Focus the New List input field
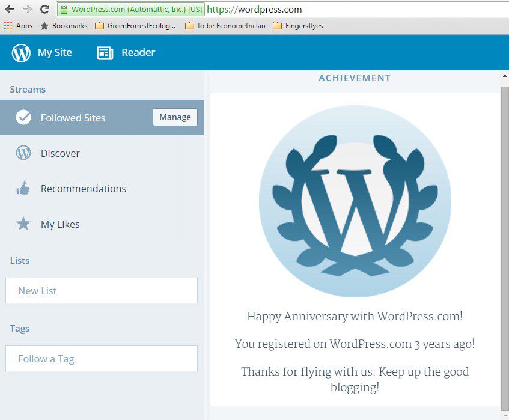509x420 pixels. click(102, 290)
